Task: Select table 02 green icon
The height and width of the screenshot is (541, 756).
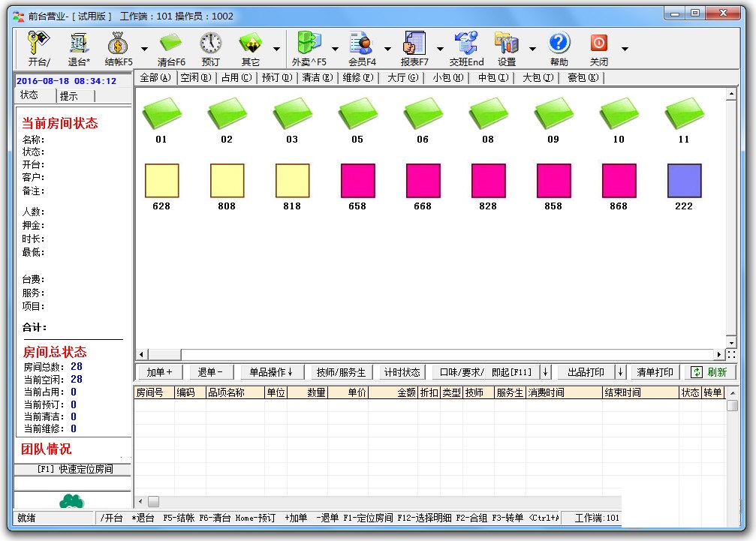Action: (227, 114)
